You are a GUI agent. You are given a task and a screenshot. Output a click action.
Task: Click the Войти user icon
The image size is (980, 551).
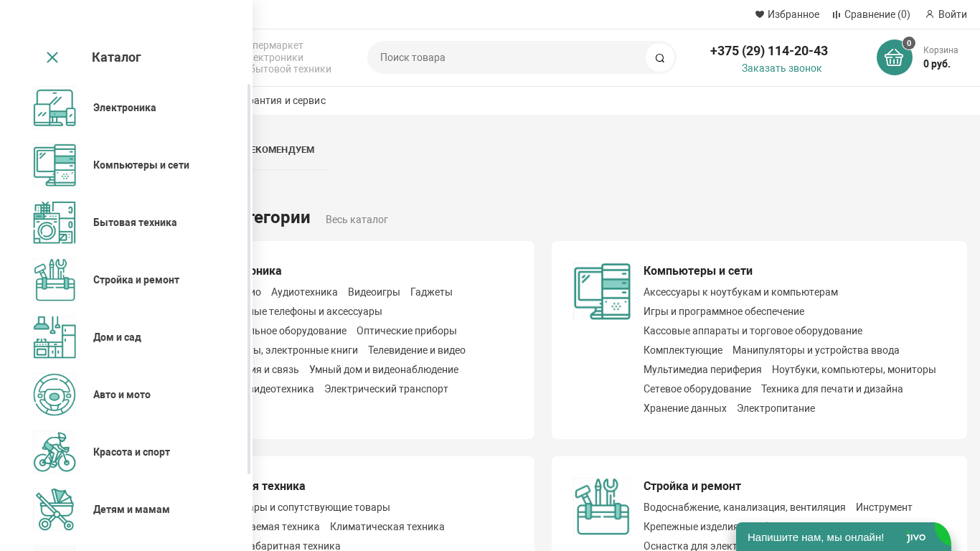(930, 14)
